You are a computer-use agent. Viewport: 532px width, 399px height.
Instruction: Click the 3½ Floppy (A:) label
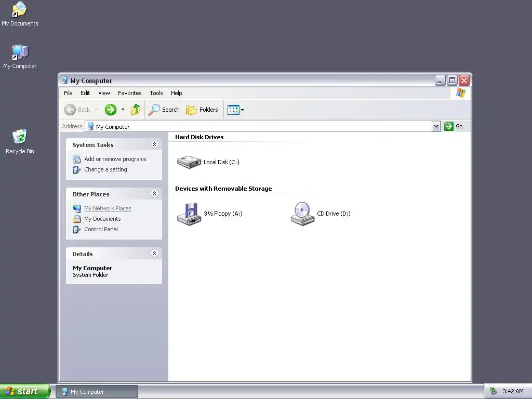click(223, 214)
